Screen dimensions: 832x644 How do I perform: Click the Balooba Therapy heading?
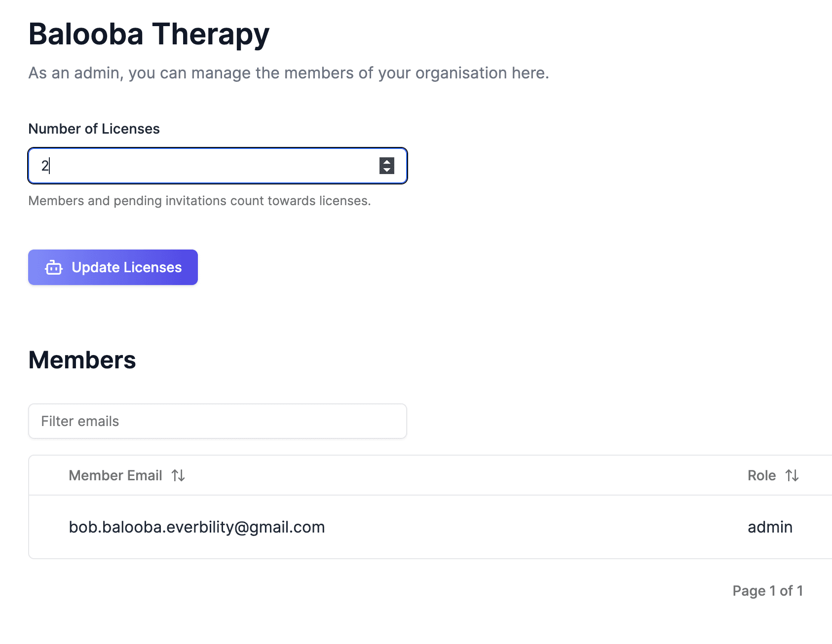(149, 35)
